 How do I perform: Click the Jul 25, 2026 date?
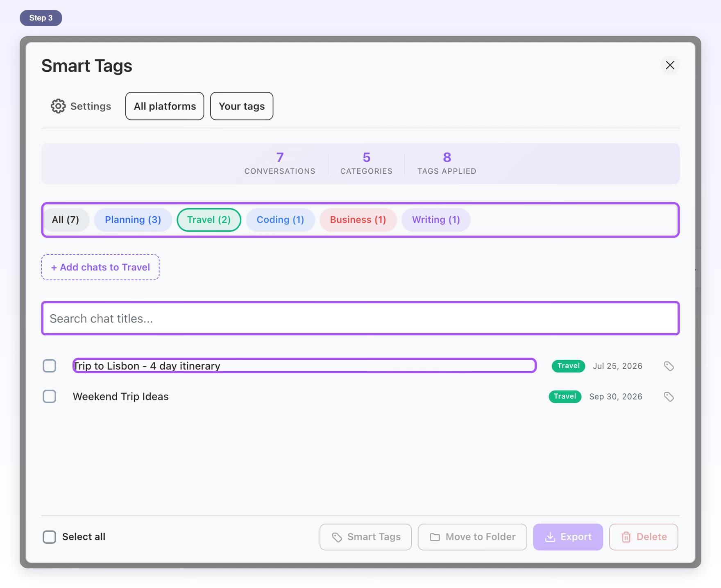(617, 366)
